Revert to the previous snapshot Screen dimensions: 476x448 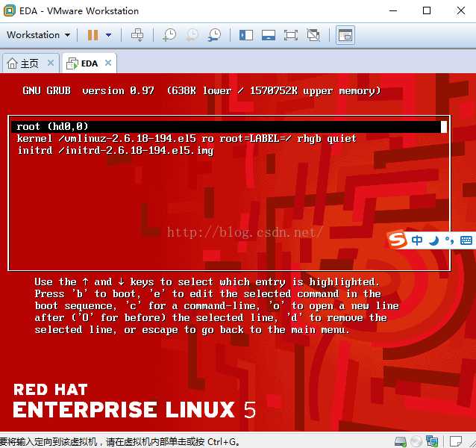pos(192,35)
